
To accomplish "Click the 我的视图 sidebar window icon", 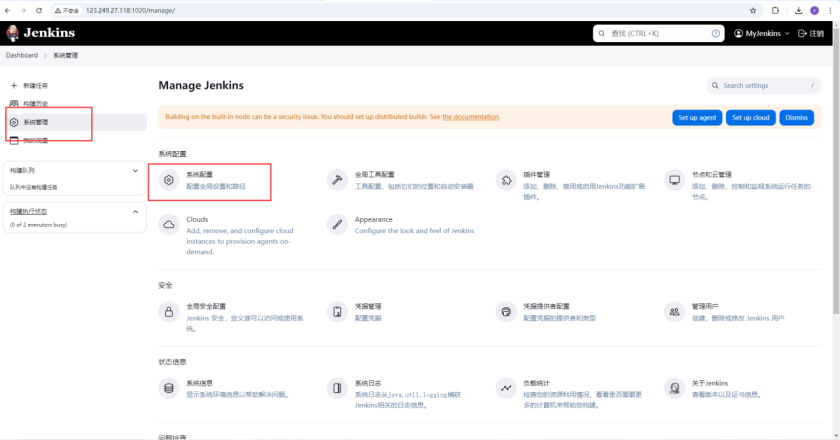I will click(14, 140).
